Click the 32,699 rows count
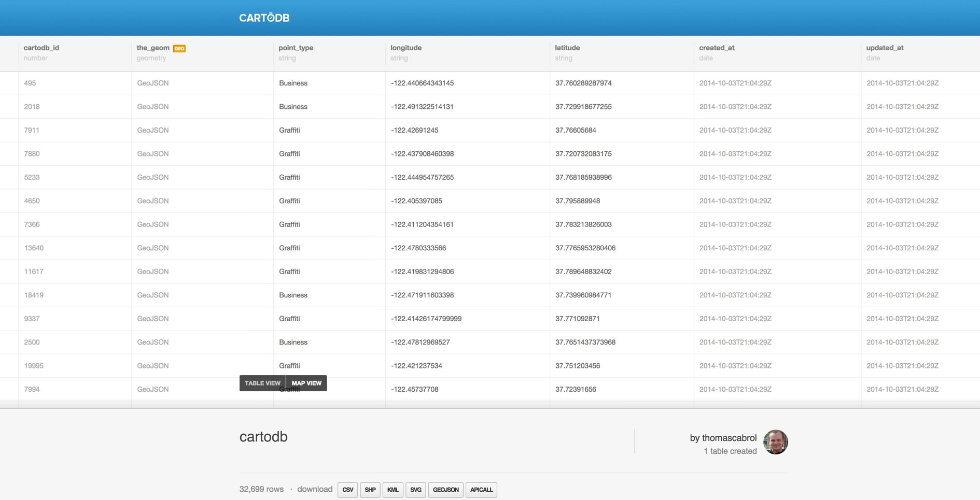980x500 pixels. [x=261, y=489]
